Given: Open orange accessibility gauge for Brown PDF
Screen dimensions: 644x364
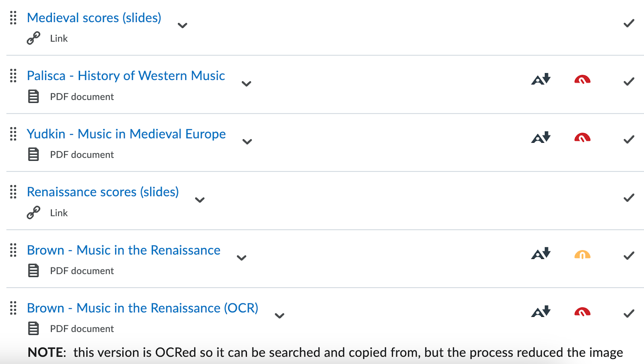Looking at the screenshot, I should tap(582, 254).
